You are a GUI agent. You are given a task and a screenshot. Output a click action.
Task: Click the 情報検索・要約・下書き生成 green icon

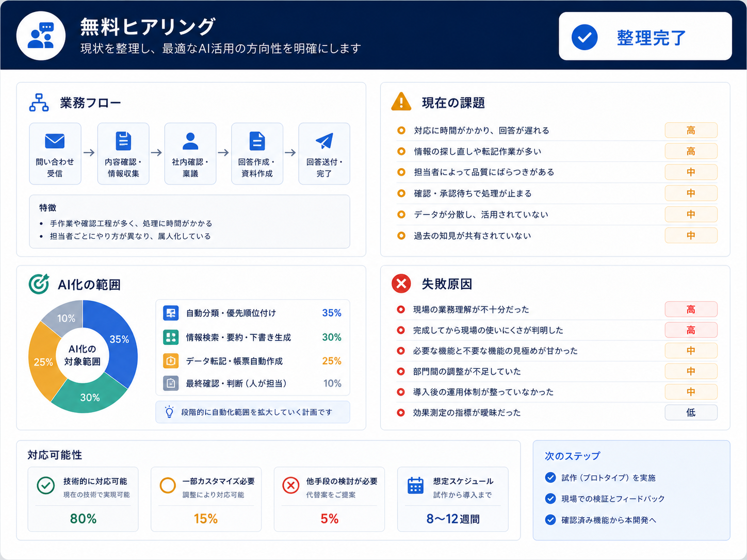click(171, 337)
